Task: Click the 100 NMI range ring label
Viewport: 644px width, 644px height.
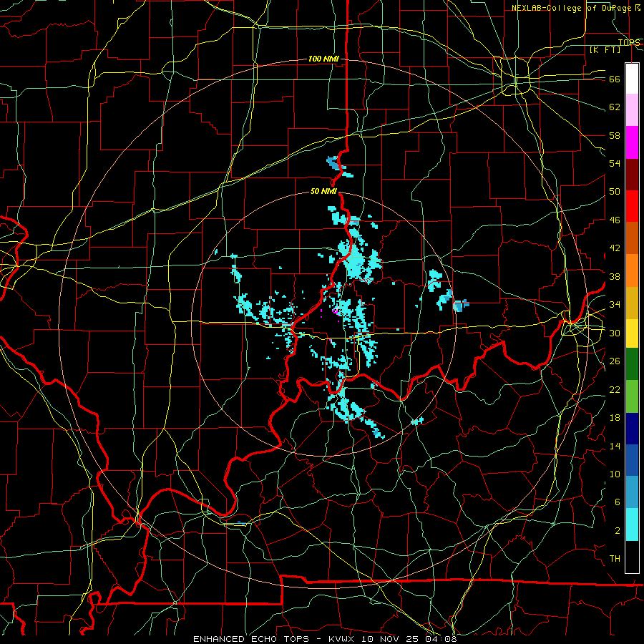Action: [x=323, y=59]
